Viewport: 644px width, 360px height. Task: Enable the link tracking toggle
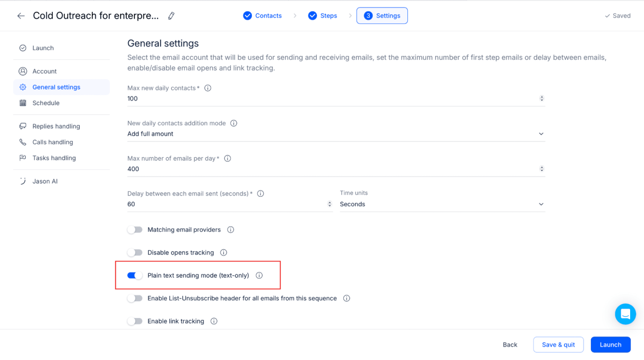[135, 321]
